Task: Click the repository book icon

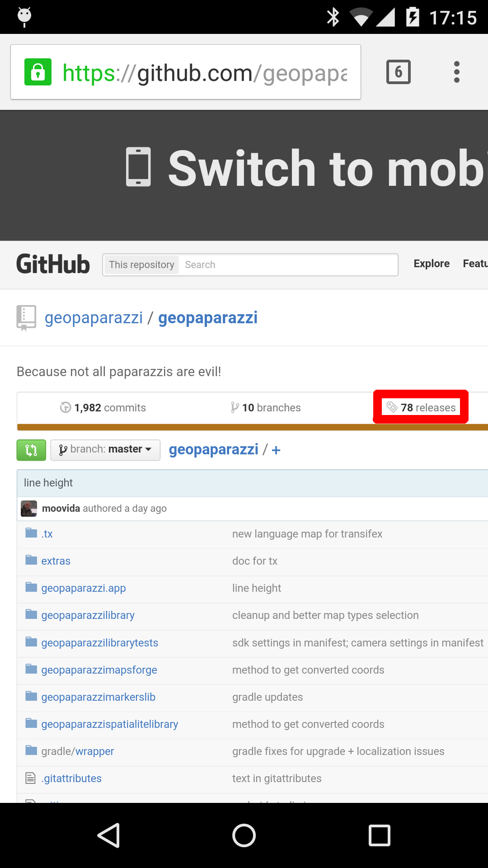Action: (26, 318)
